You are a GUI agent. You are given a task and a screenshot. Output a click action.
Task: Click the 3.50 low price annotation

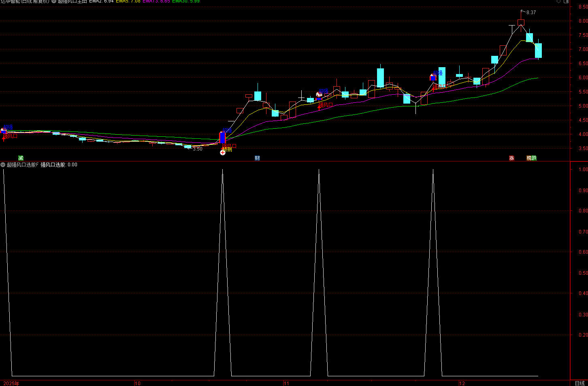(197, 149)
